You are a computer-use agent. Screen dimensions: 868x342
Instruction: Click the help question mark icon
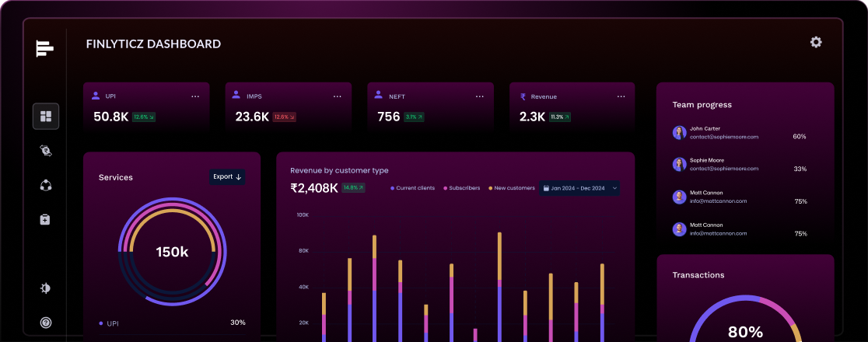click(x=46, y=322)
